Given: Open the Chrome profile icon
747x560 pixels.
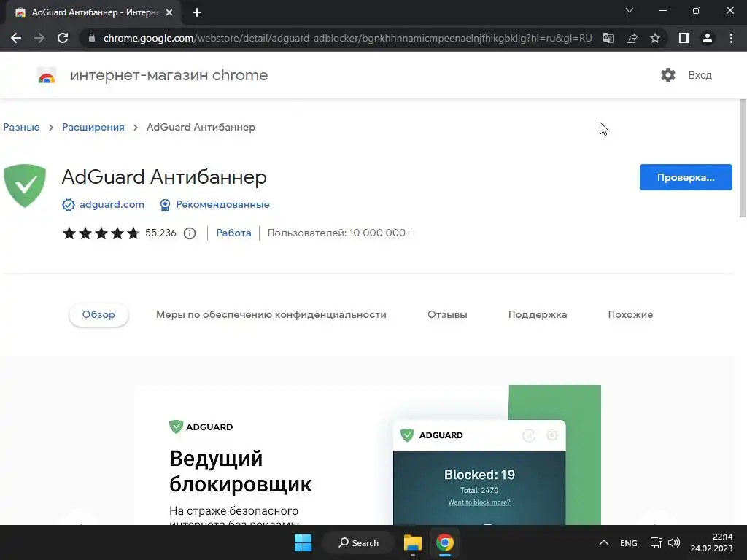Looking at the screenshot, I should click(x=708, y=38).
